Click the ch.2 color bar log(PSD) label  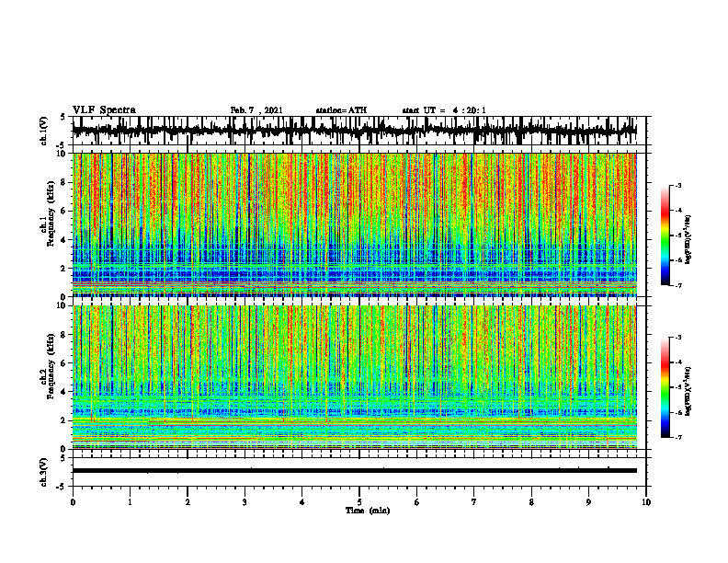click(x=688, y=390)
